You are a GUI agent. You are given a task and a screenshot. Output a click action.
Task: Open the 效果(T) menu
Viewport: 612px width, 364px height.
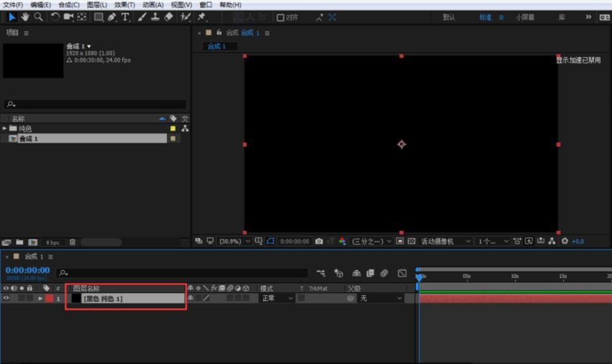(x=125, y=5)
